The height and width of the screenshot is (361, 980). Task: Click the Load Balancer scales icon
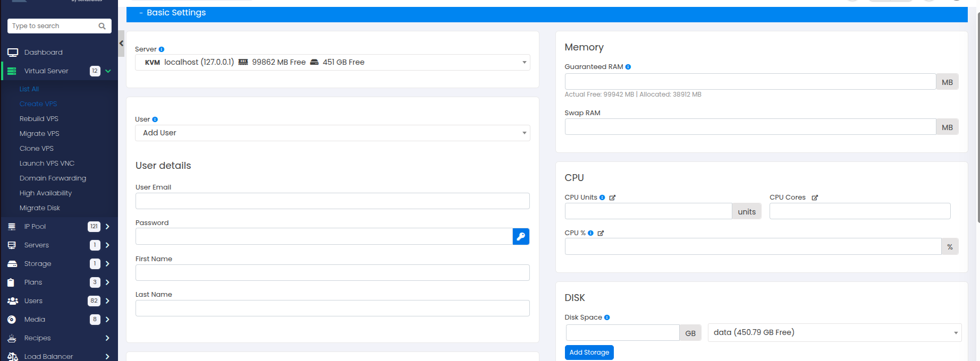[x=13, y=357]
